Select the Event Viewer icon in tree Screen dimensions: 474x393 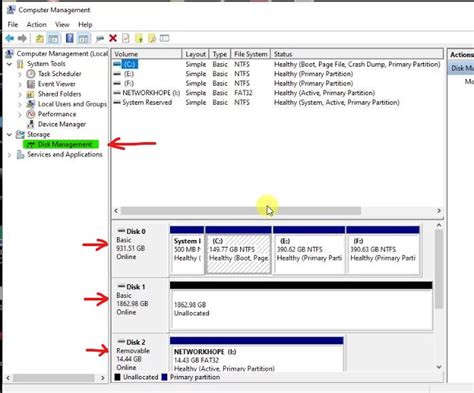point(31,84)
